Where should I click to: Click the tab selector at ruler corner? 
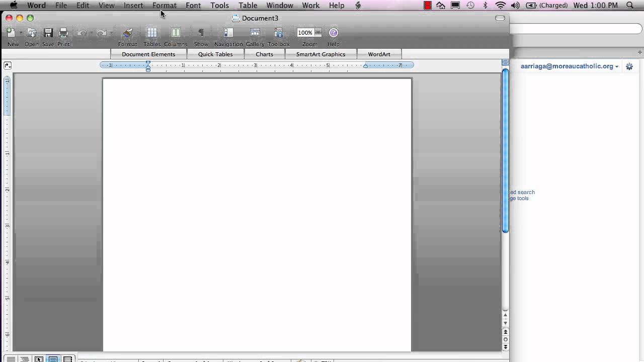[x=7, y=65]
